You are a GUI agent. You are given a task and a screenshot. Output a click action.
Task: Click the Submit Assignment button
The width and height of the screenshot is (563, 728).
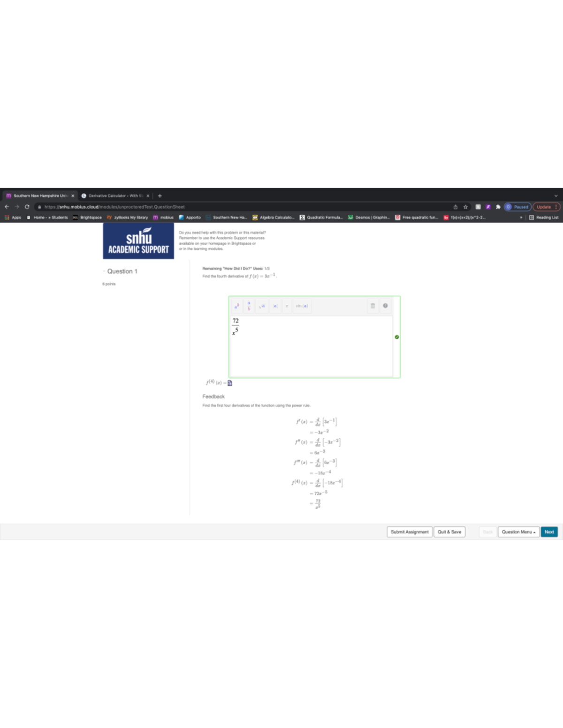coord(409,532)
